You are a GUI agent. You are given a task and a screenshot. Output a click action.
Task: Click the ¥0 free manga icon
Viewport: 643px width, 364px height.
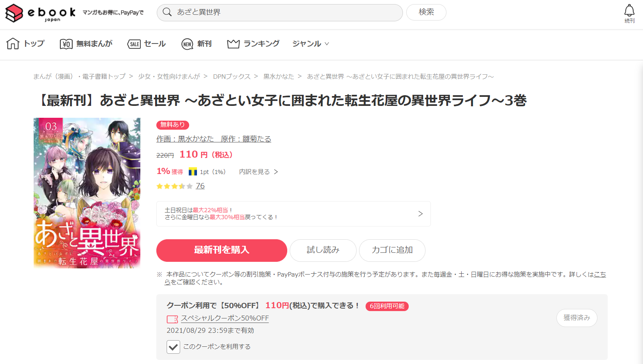[66, 44]
